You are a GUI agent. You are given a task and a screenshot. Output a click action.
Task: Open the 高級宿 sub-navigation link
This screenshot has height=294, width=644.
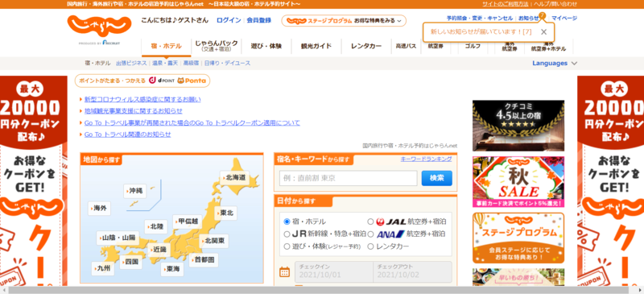point(191,64)
